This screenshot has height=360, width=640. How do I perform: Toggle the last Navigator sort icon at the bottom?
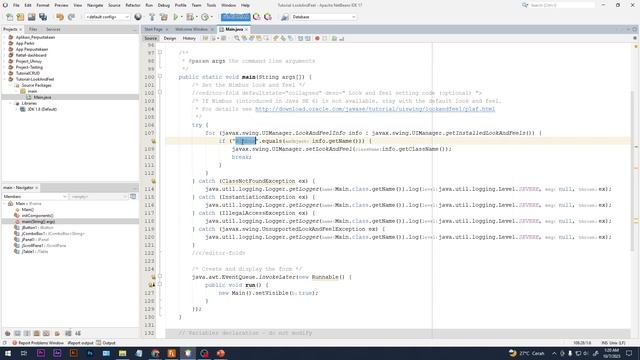click(x=78, y=333)
